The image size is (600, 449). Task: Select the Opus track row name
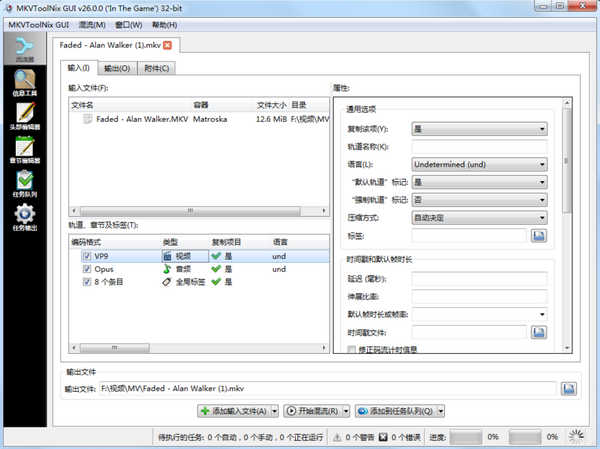[104, 269]
